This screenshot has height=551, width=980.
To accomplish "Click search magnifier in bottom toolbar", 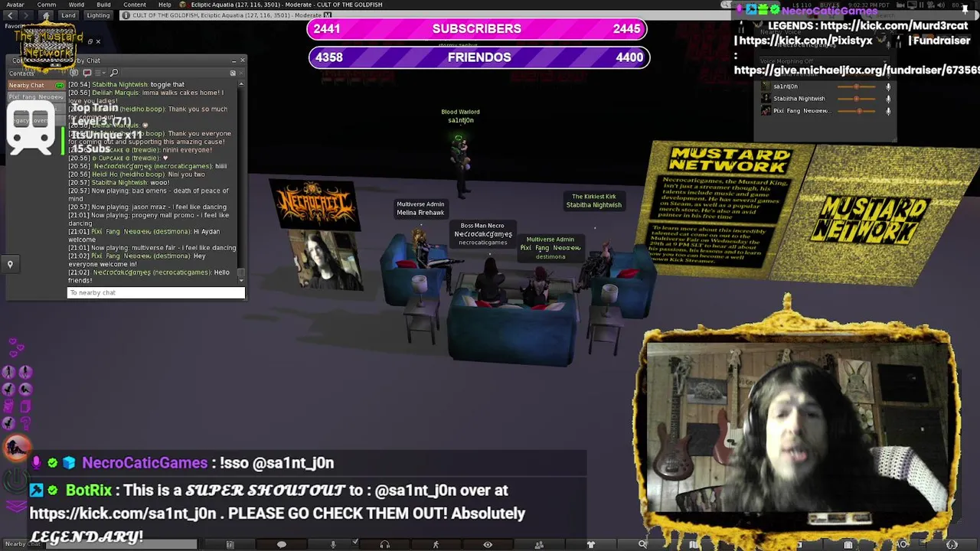I will (642, 544).
